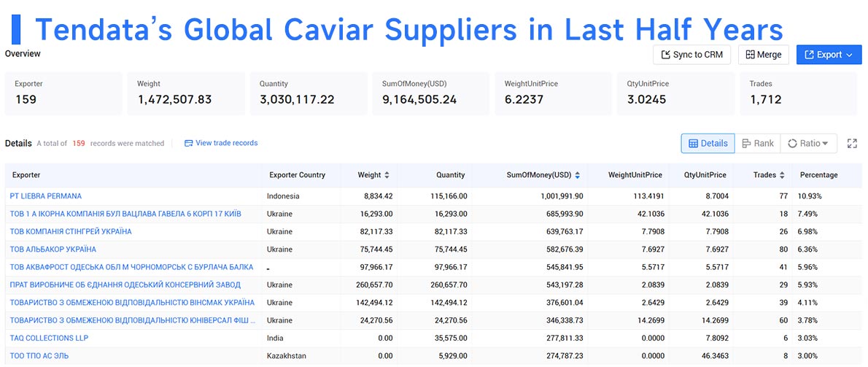The width and height of the screenshot is (868, 367).
Task: Open the Ratio view dropdown
Action: [x=808, y=143]
